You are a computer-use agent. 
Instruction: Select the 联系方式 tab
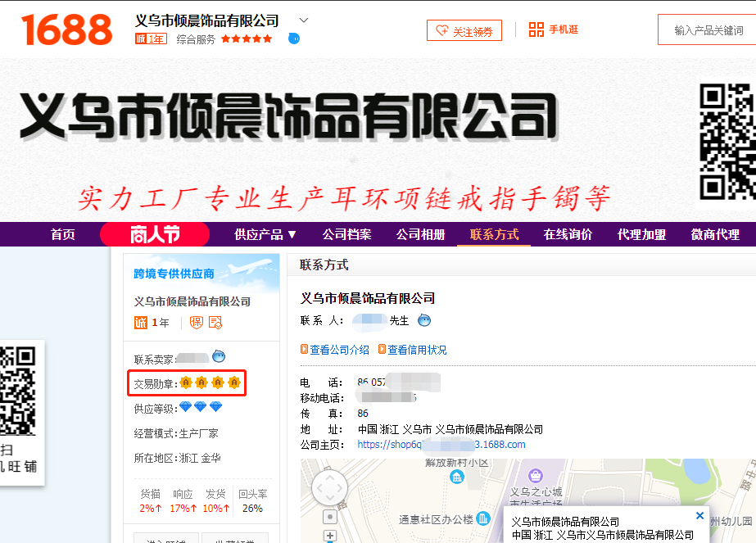coord(494,234)
